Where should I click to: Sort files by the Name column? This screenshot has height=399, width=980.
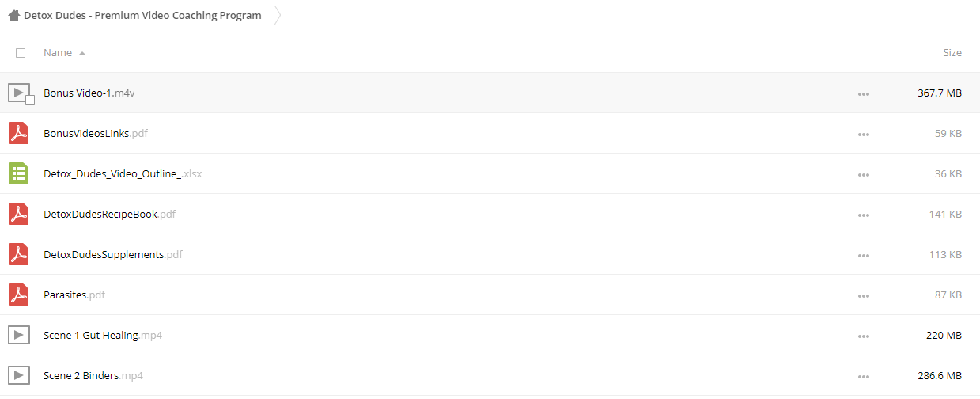(58, 53)
